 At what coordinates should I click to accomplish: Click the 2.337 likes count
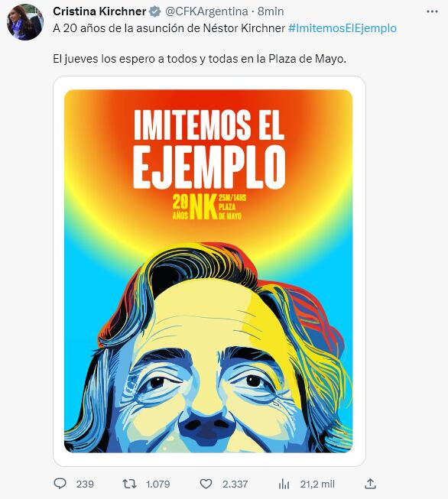(235, 484)
